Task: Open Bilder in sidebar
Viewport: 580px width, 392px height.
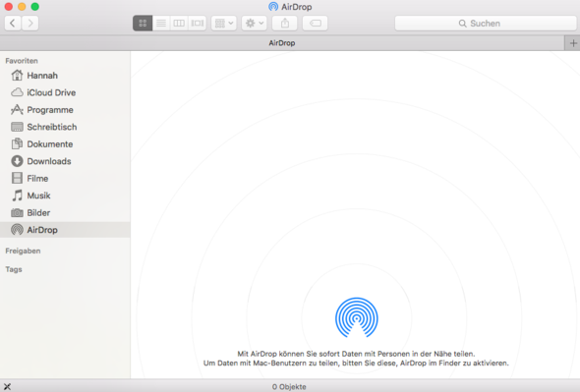Action: point(65,212)
